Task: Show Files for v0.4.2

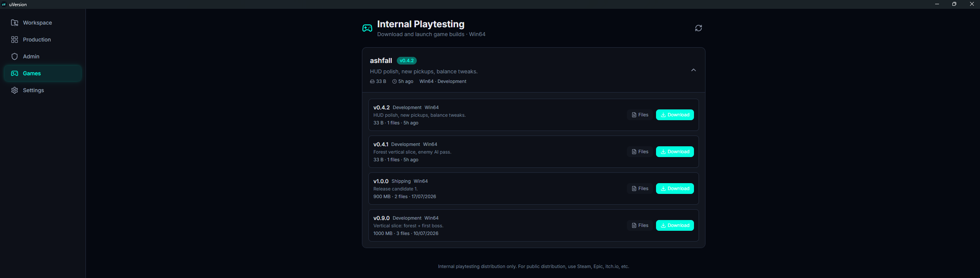Action: click(640, 115)
